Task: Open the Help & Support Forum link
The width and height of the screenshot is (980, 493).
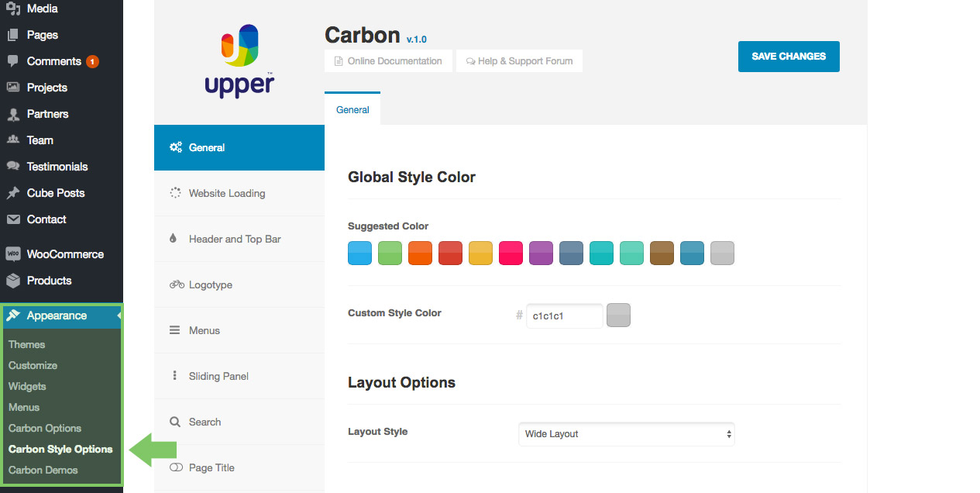Action: [x=519, y=61]
